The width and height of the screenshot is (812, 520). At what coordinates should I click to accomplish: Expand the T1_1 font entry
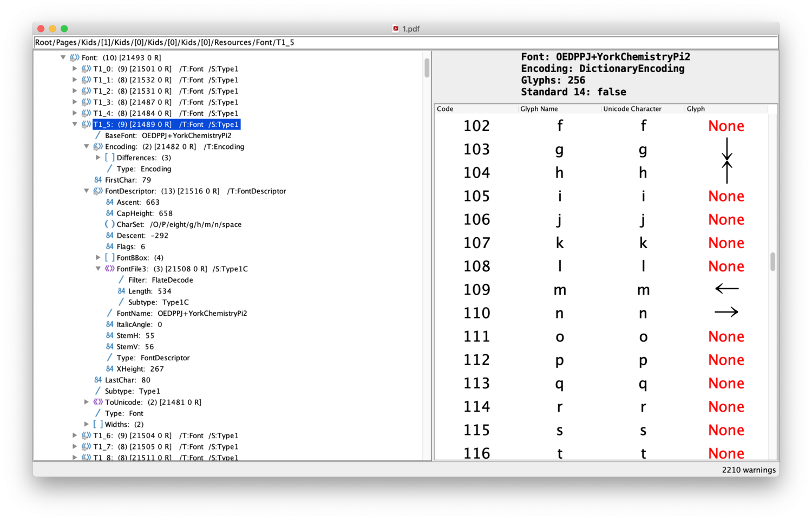pos(75,80)
